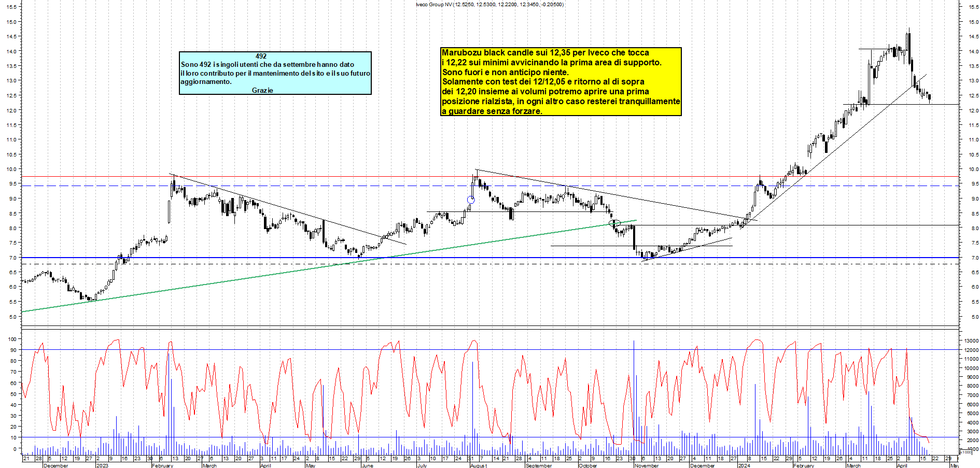Image resolution: width=980 pixels, height=468 pixels.
Task: Click the 50 label on the oscillator axis
Action: [x=13, y=394]
